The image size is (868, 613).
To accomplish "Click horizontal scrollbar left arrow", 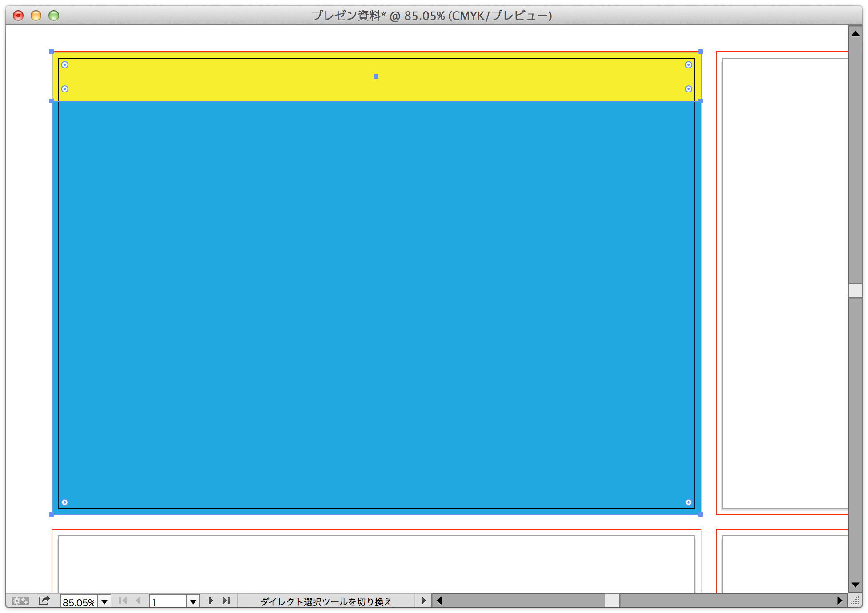I will tap(439, 601).
